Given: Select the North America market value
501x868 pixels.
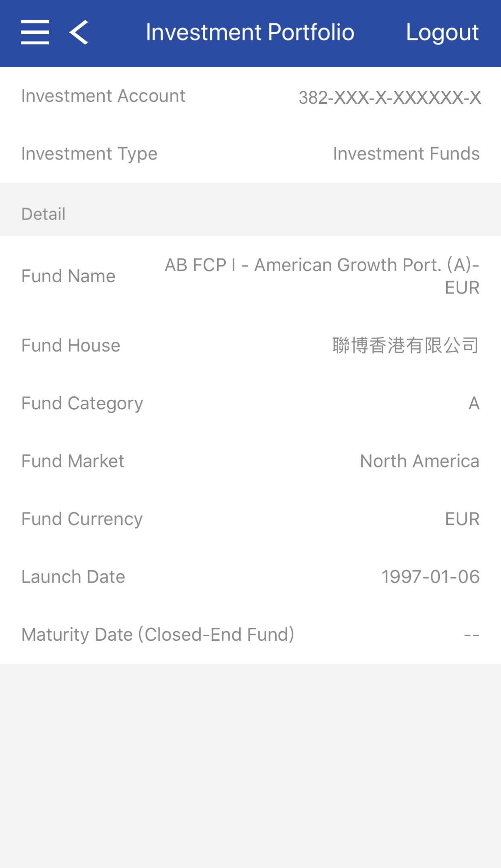Looking at the screenshot, I should pyautogui.click(x=420, y=461).
